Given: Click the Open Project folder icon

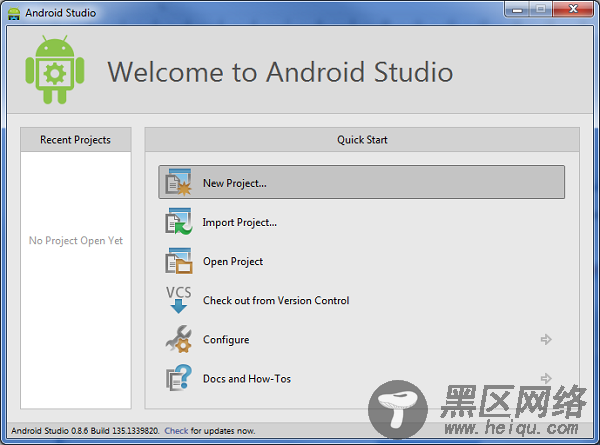Looking at the screenshot, I should click(178, 261).
